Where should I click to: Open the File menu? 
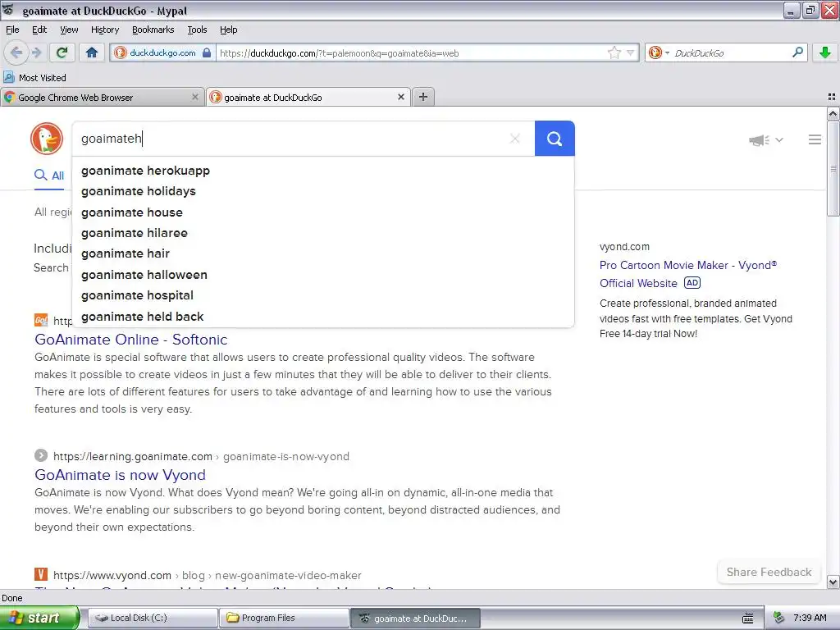(x=12, y=30)
